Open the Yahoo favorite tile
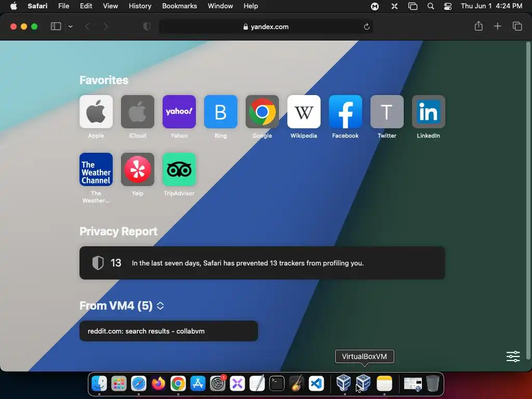532x399 pixels. (179, 112)
